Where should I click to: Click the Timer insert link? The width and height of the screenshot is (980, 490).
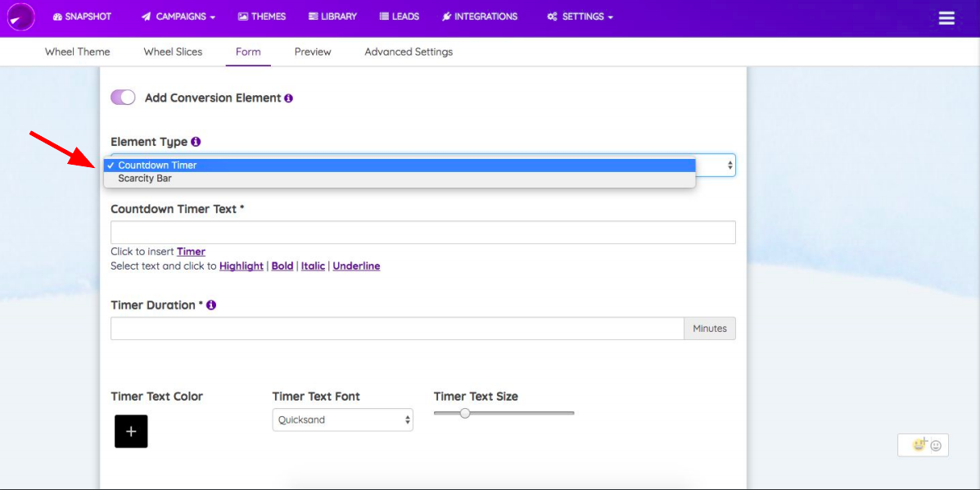192,252
